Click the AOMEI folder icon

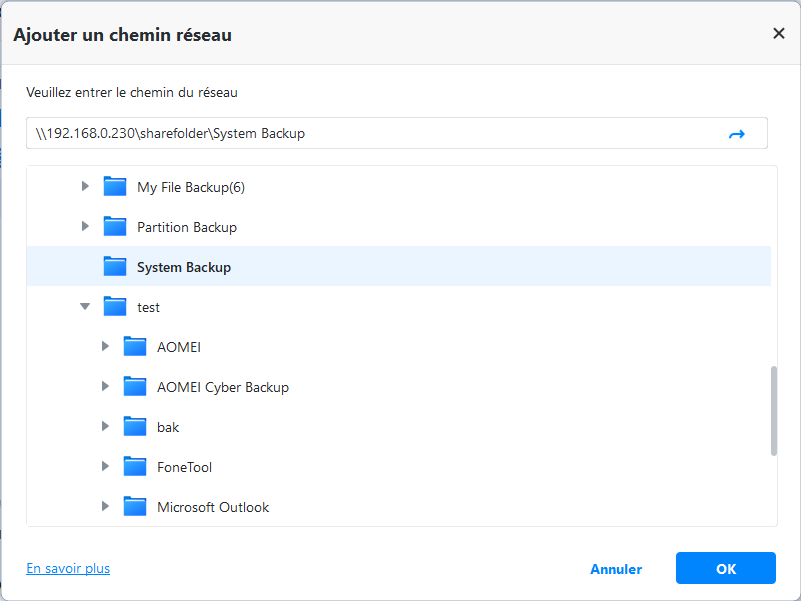pyautogui.click(x=135, y=346)
